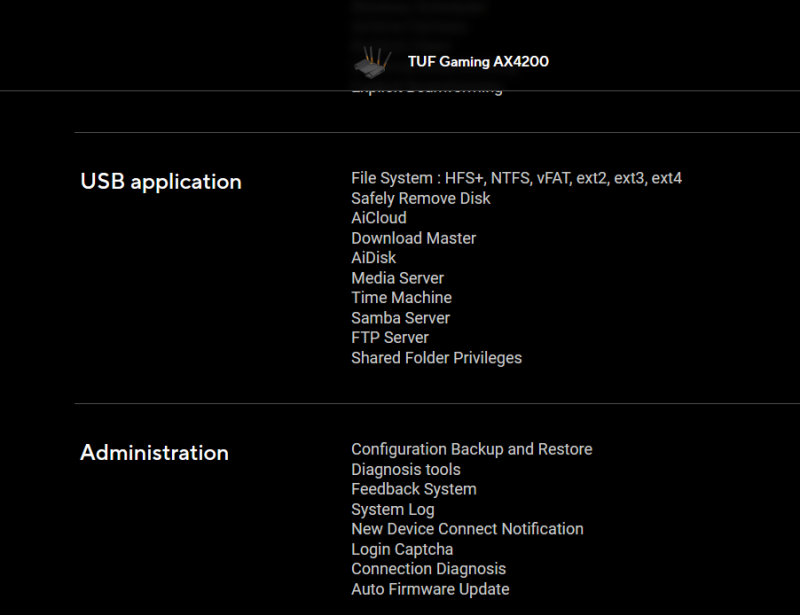The width and height of the screenshot is (800, 615).
Task: Select the FTP Server feature text
Action: point(390,338)
